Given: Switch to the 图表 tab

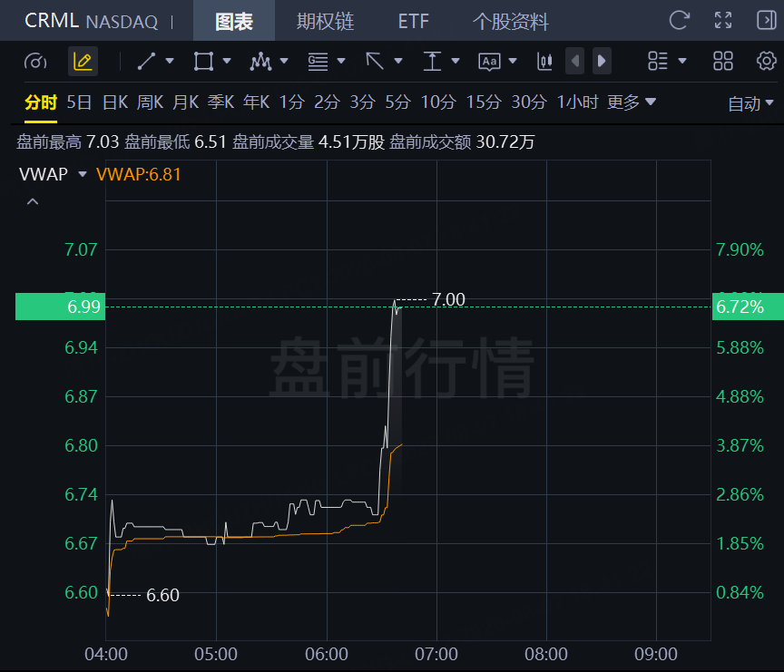Looking at the screenshot, I should [234, 21].
